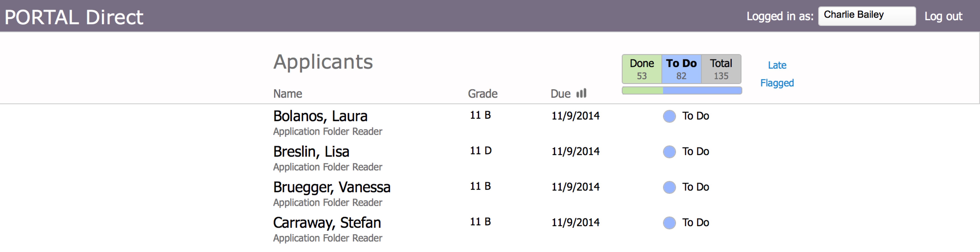The width and height of the screenshot is (980, 252).
Task: Open the Flagged applicants link
Action: point(777,83)
